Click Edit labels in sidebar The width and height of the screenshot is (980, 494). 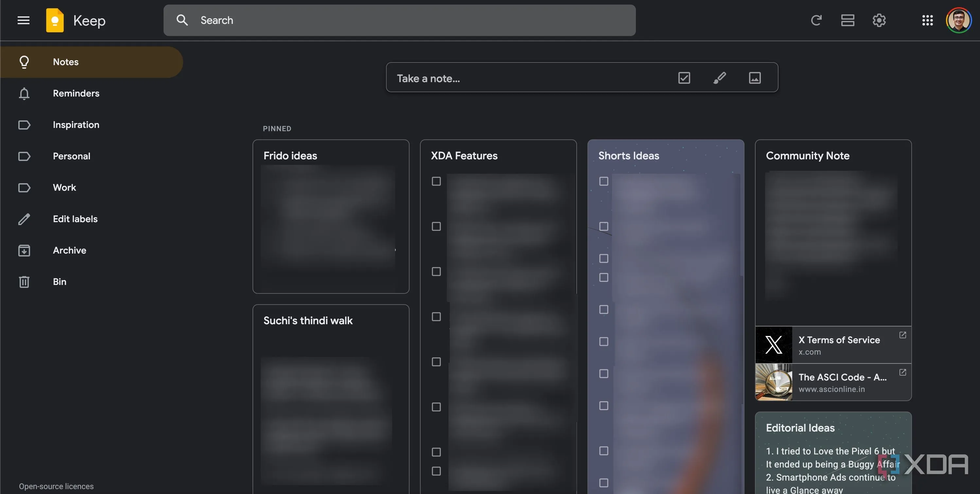(75, 219)
